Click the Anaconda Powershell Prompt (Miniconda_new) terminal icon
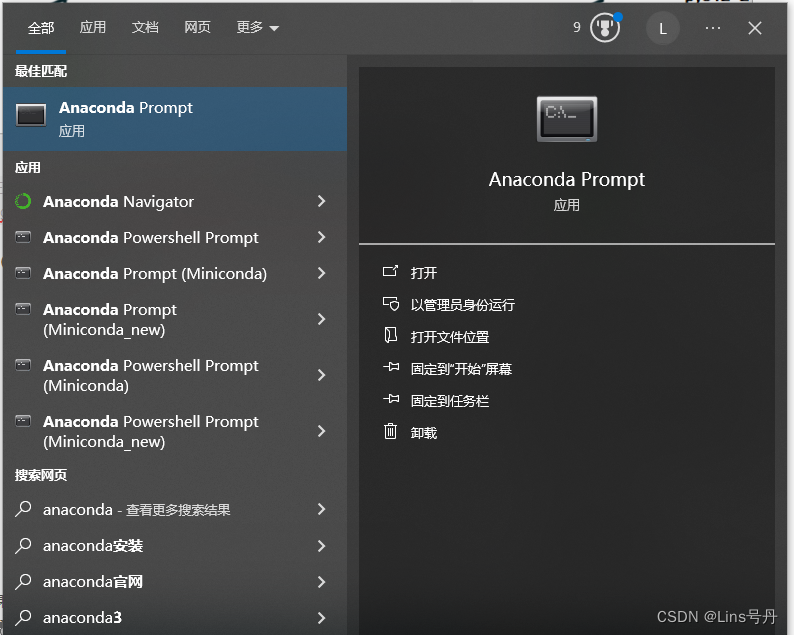Viewport: 794px width, 635px height. tap(23, 421)
